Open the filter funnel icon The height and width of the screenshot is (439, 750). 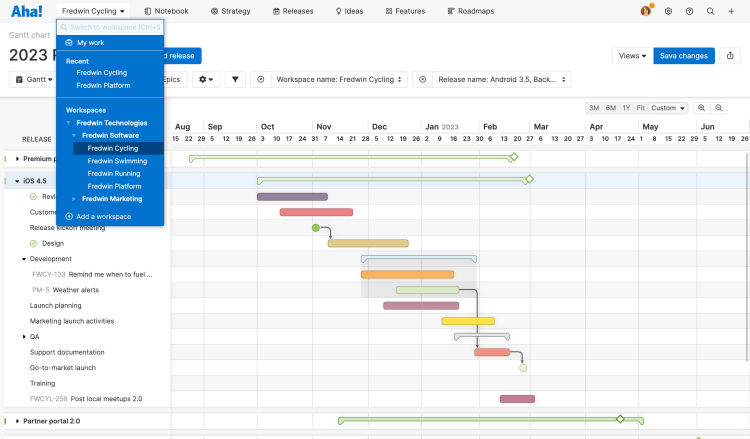point(235,79)
